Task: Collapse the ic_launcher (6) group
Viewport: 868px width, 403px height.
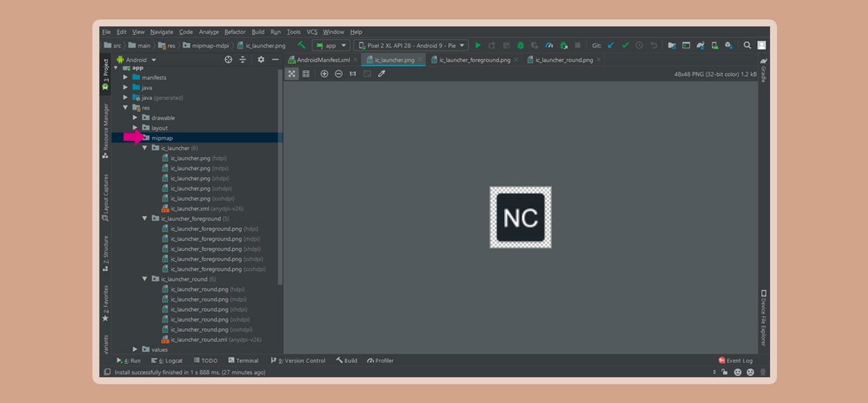Action: 145,148
